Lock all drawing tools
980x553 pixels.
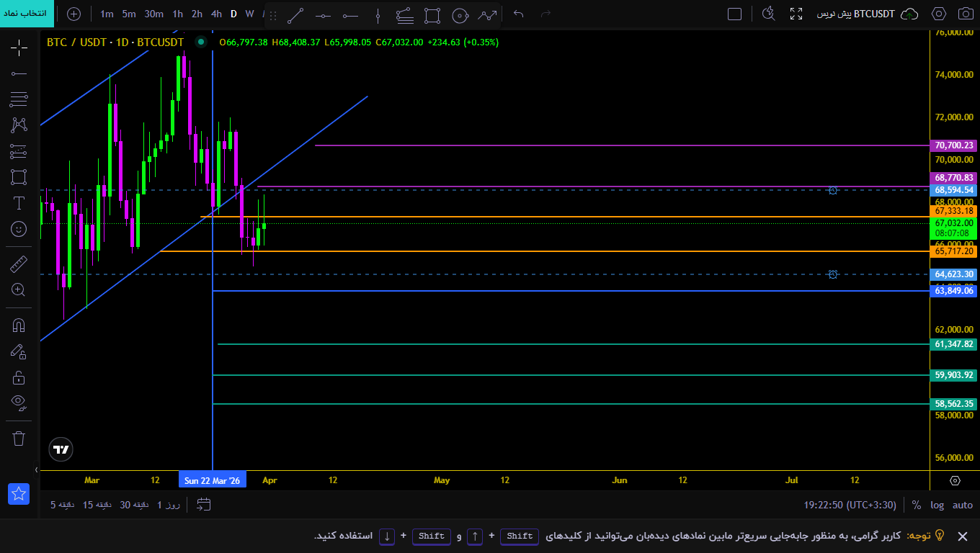(x=19, y=377)
